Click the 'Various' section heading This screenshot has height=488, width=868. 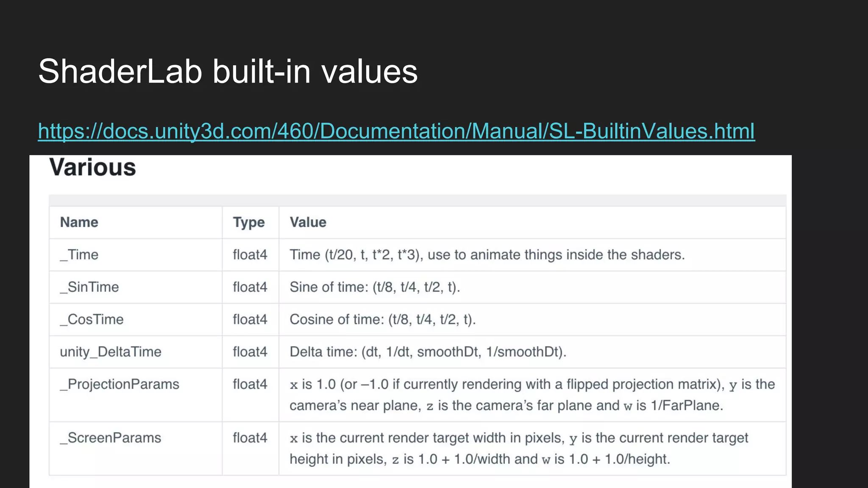(93, 167)
